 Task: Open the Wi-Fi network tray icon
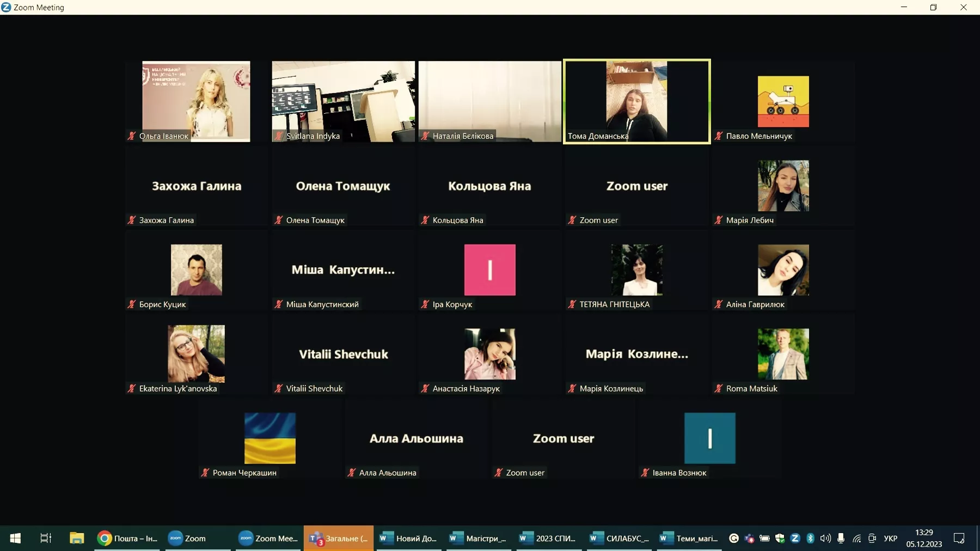[856, 538]
